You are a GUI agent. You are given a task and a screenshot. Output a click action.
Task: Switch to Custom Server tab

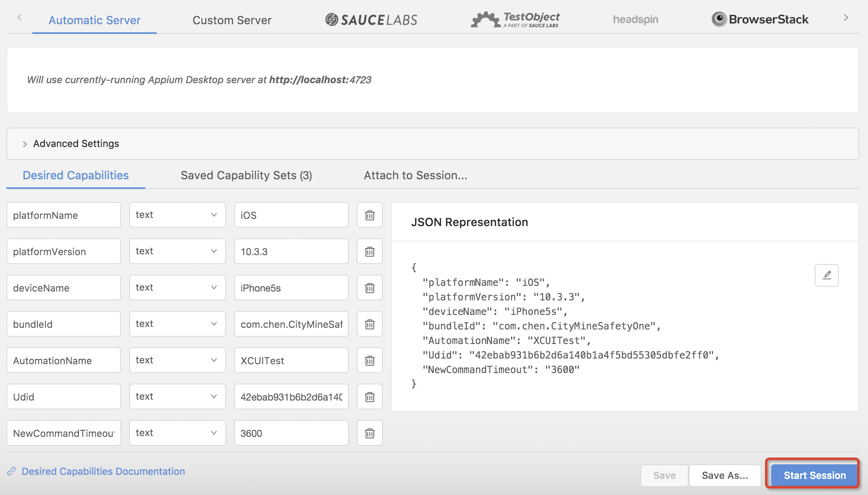point(232,20)
